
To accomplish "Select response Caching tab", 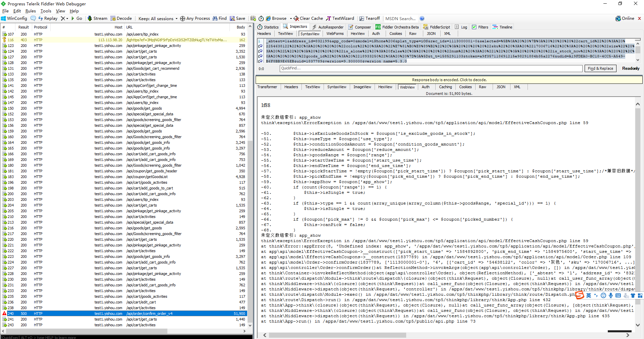I will tap(445, 87).
